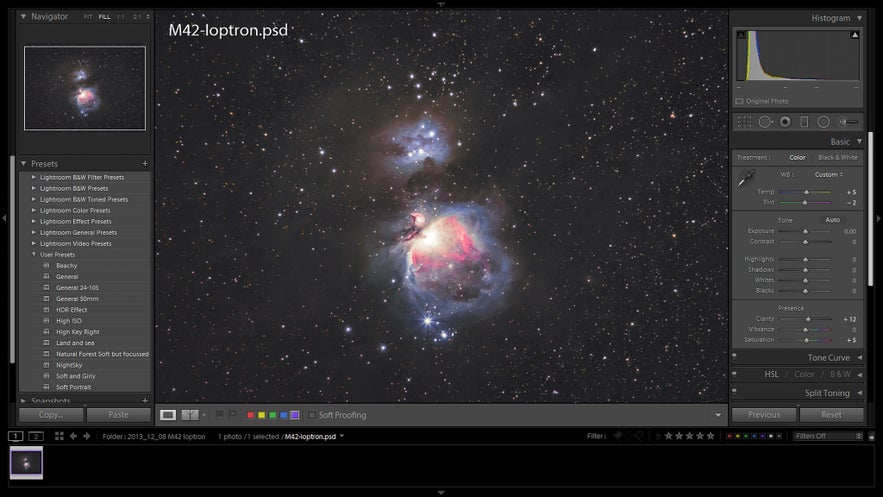This screenshot has height=497, width=883.
Task: Filter by first star rating
Action: 668,436
